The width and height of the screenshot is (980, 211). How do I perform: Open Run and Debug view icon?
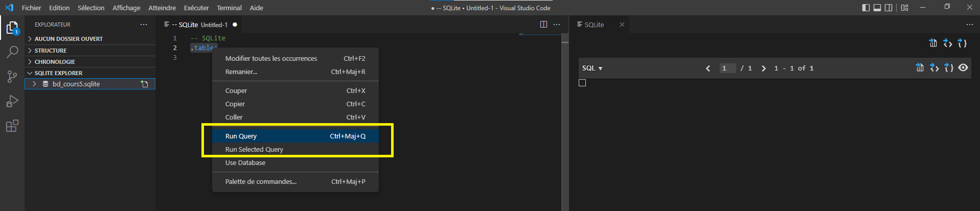point(12,101)
